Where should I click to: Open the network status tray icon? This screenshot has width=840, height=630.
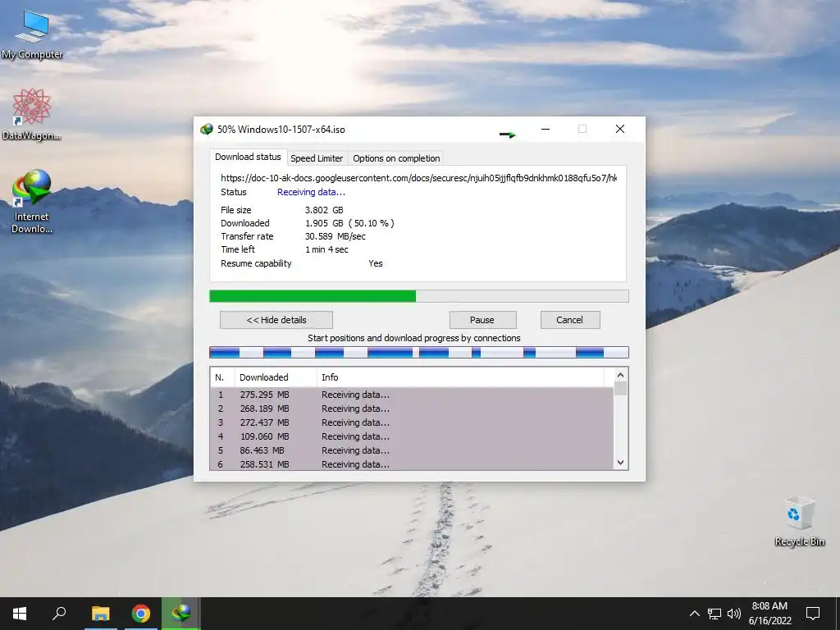[x=714, y=614]
